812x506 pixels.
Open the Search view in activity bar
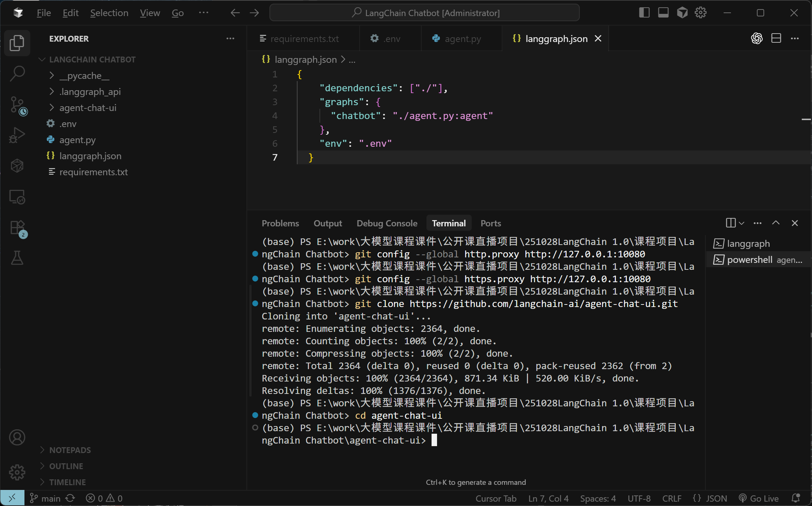point(17,74)
